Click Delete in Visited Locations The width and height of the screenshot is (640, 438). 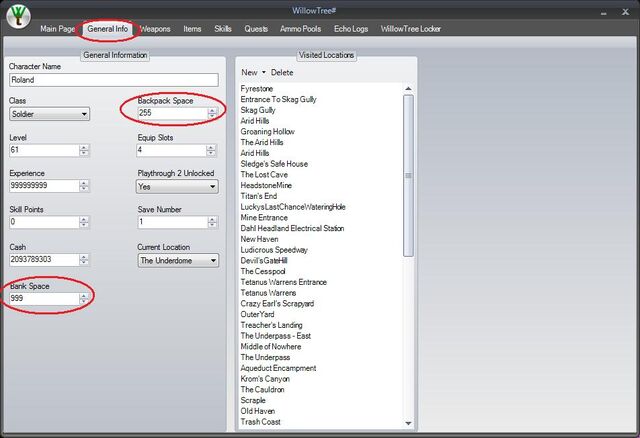[x=282, y=72]
